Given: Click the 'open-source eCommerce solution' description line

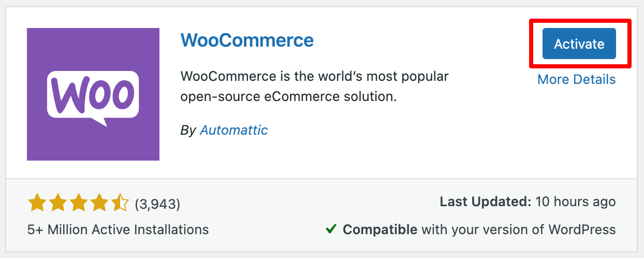Looking at the screenshot, I should [288, 97].
